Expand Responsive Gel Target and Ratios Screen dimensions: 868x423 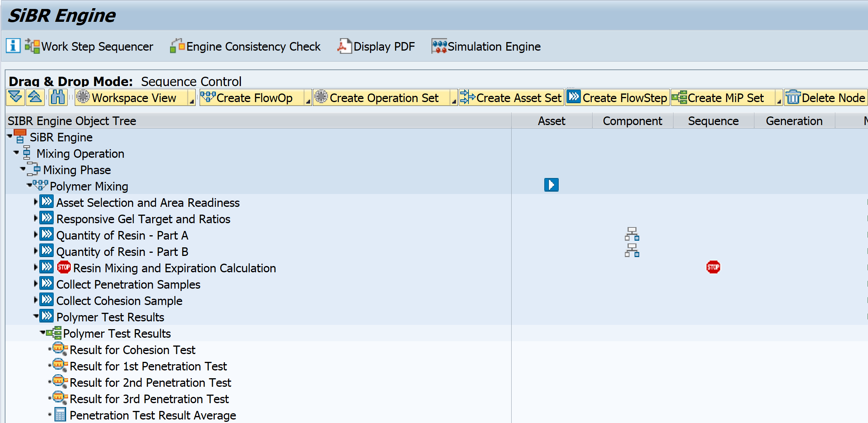click(36, 218)
